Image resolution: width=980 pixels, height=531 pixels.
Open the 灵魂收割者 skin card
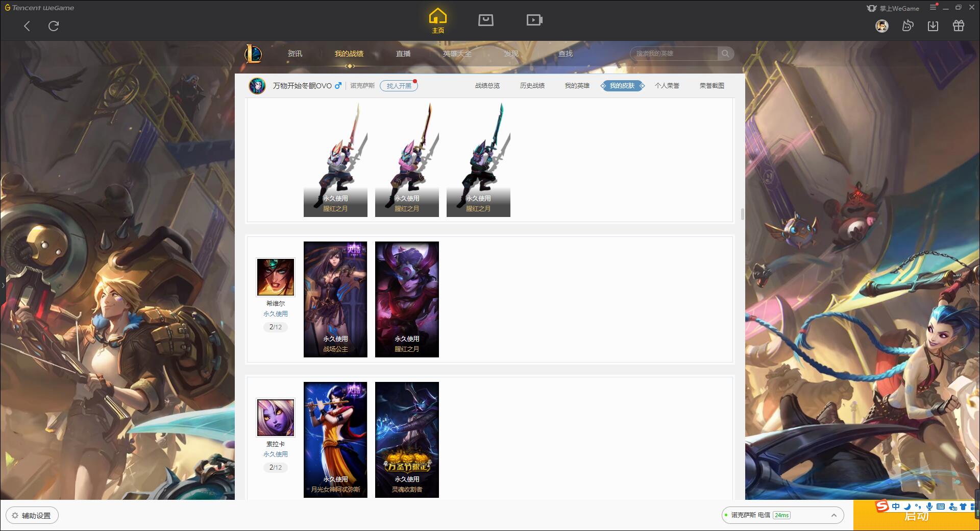pos(407,440)
